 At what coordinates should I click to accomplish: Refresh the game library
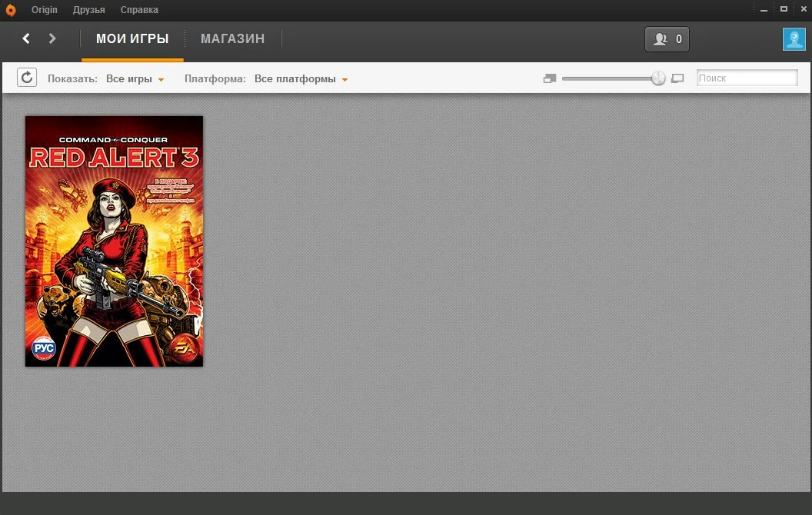click(27, 78)
